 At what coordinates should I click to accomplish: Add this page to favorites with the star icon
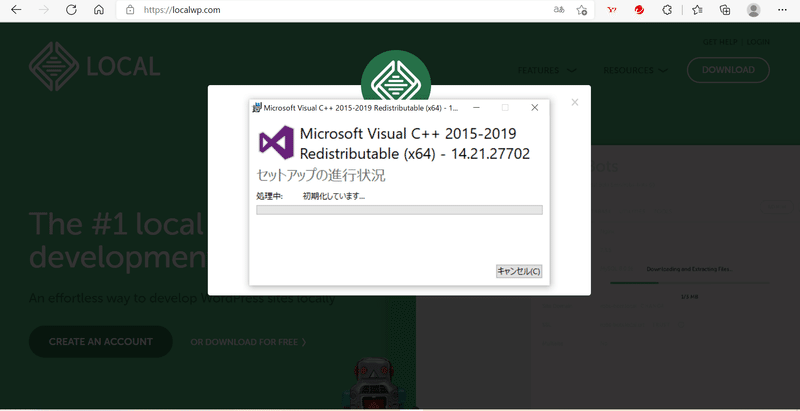click(582, 10)
